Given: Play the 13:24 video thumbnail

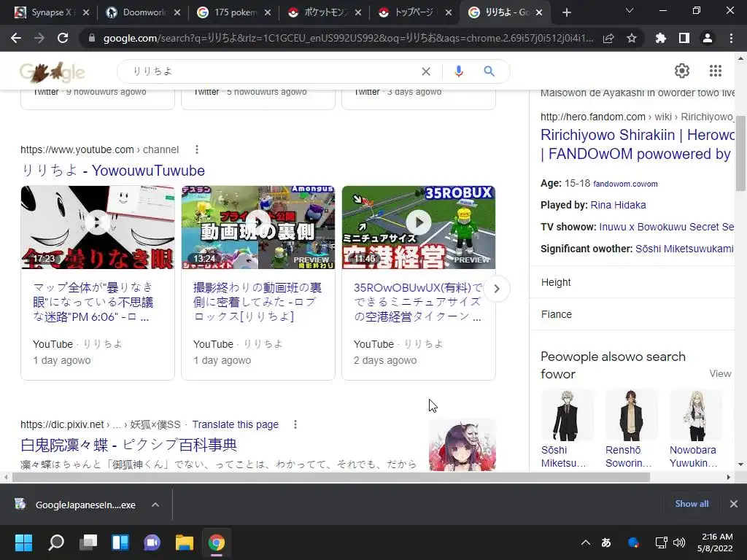Looking at the screenshot, I should tap(258, 227).
